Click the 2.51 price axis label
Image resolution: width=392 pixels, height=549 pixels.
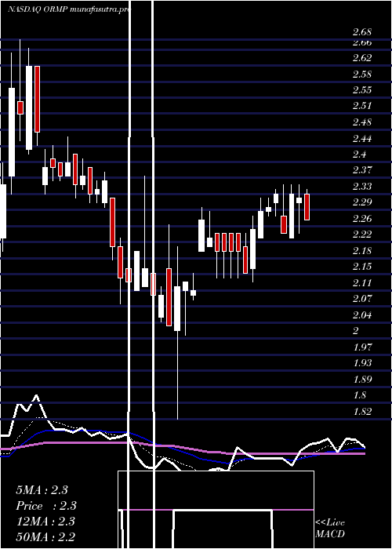click(x=362, y=106)
